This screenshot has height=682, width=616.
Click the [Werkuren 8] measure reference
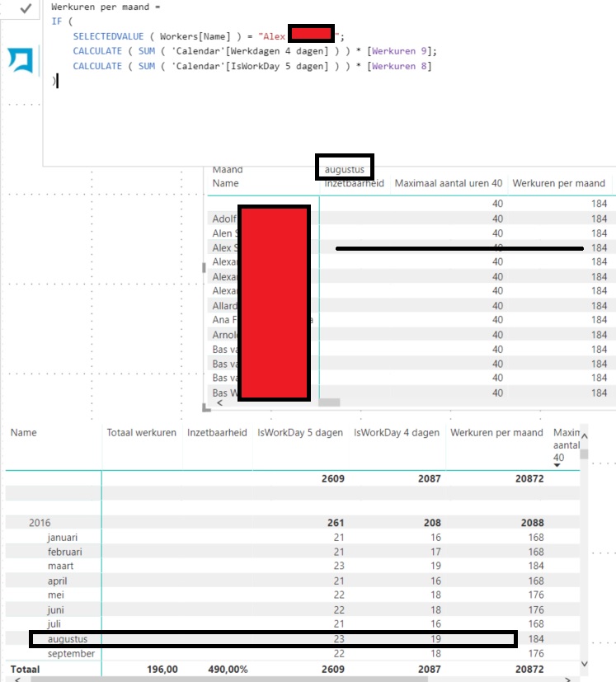399,66
